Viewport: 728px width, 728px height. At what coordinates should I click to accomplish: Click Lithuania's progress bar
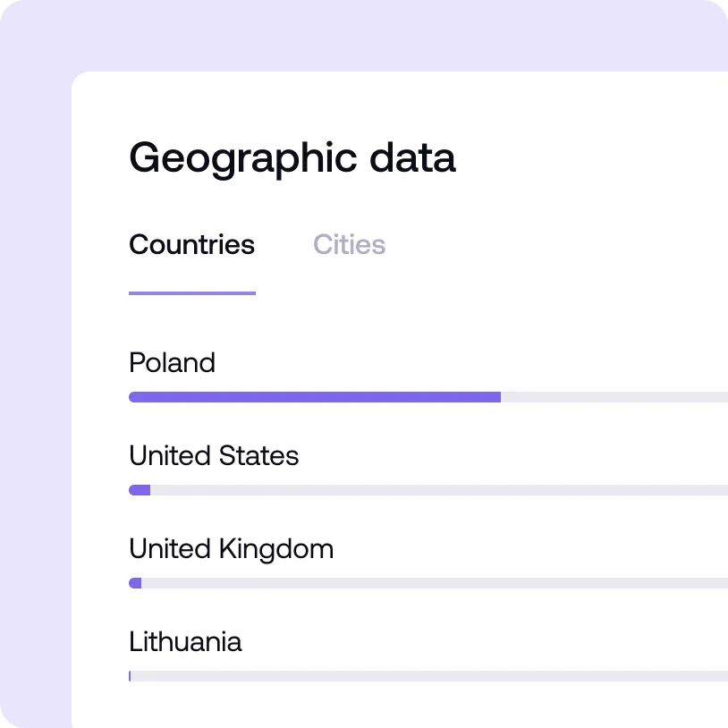tap(358, 675)
